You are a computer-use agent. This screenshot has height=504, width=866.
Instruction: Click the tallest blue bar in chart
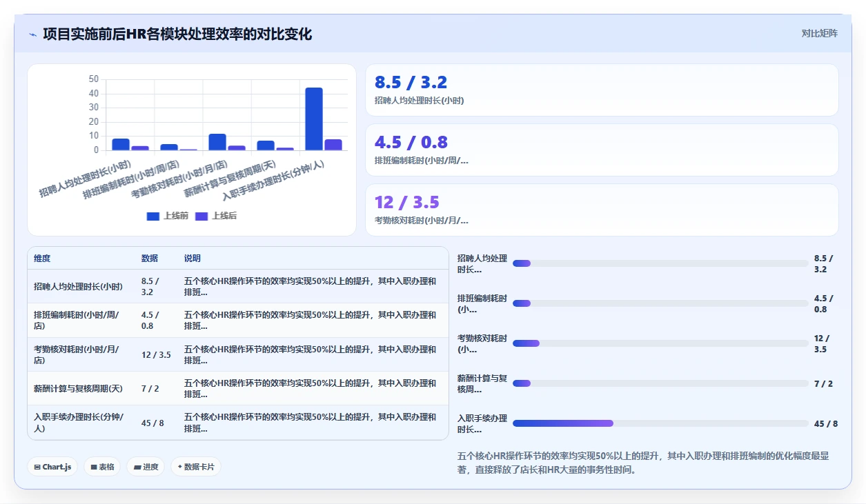coord(314,119)
